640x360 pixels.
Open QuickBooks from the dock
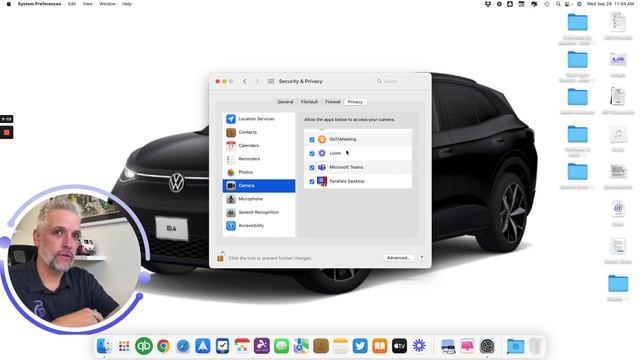point(144,346)
